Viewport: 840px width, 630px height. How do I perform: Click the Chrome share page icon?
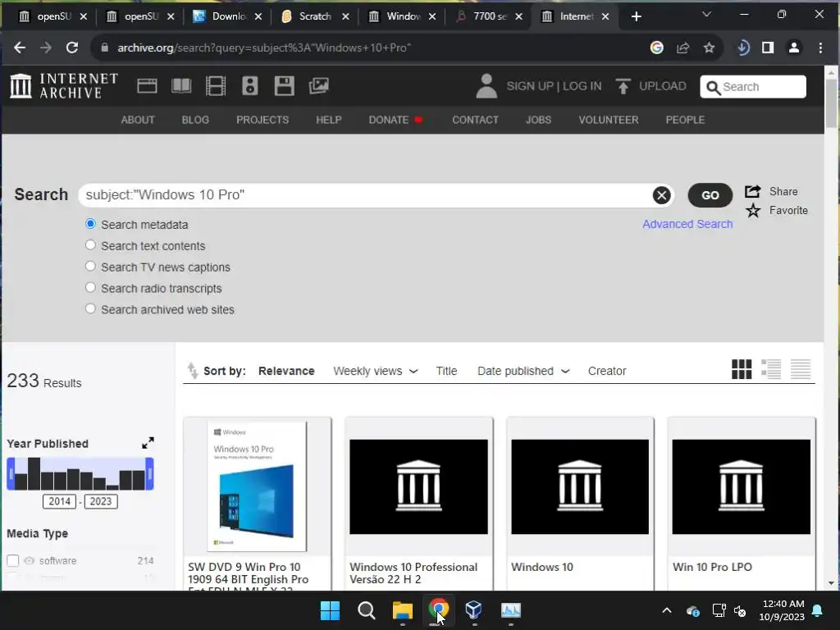682,48
